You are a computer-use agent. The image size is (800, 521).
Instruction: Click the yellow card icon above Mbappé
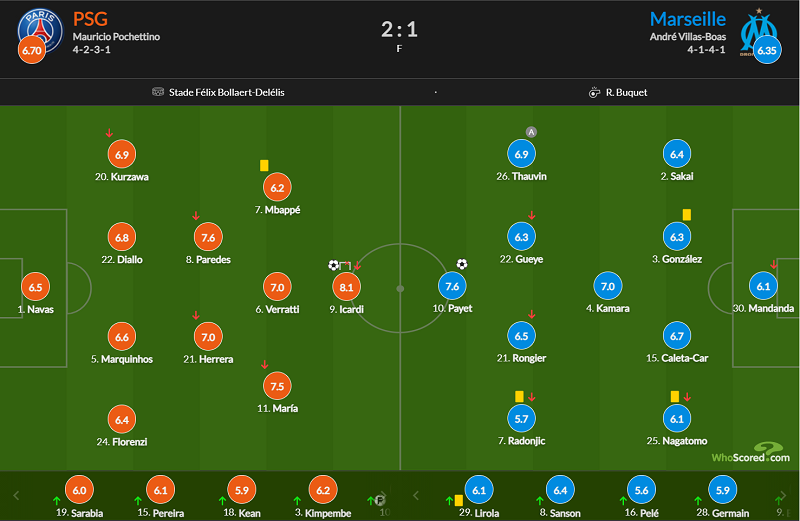point(264,165)
